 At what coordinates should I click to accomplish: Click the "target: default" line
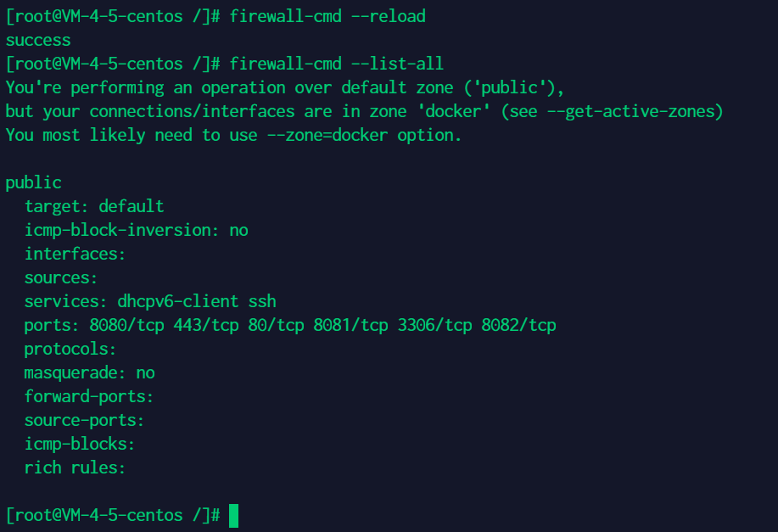tap(94, 206)
